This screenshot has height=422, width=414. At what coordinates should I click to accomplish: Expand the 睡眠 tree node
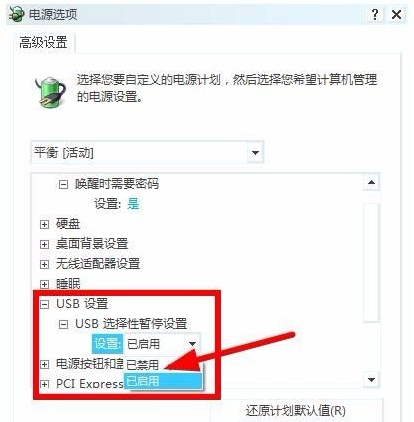point(44,284)
